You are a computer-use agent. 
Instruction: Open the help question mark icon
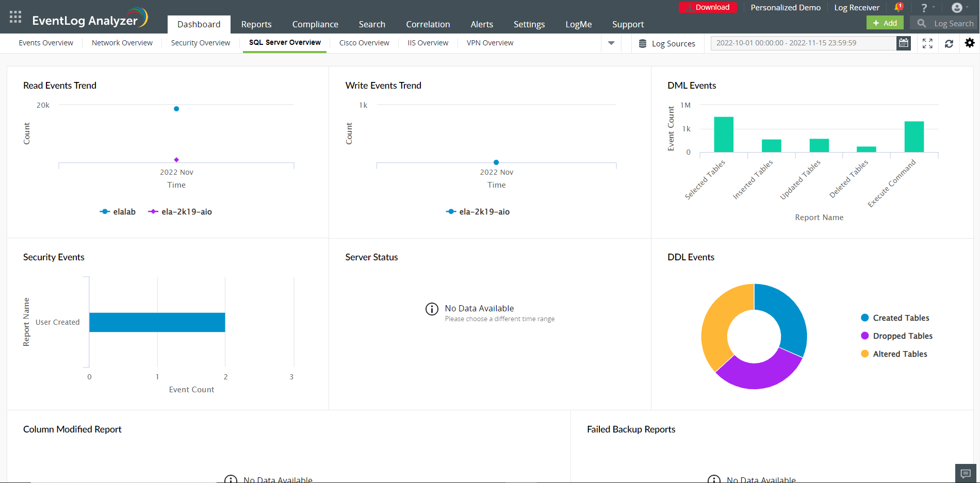point(924,8)
